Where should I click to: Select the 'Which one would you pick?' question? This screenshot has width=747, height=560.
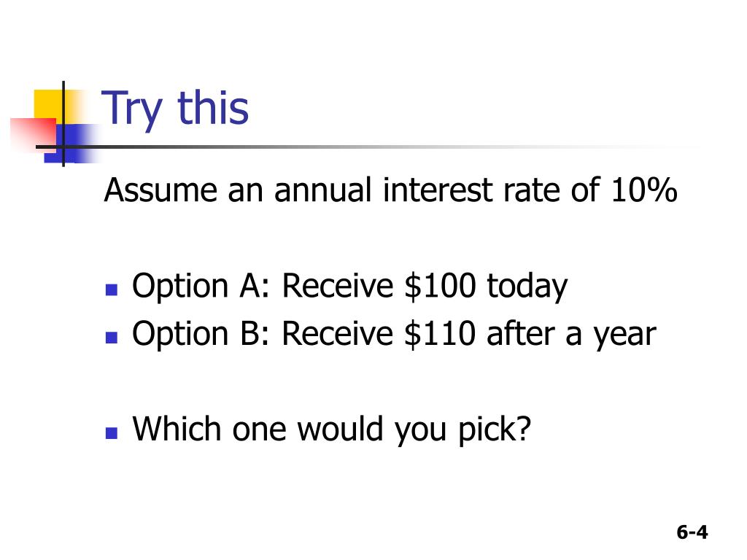(x=332, y=430)
